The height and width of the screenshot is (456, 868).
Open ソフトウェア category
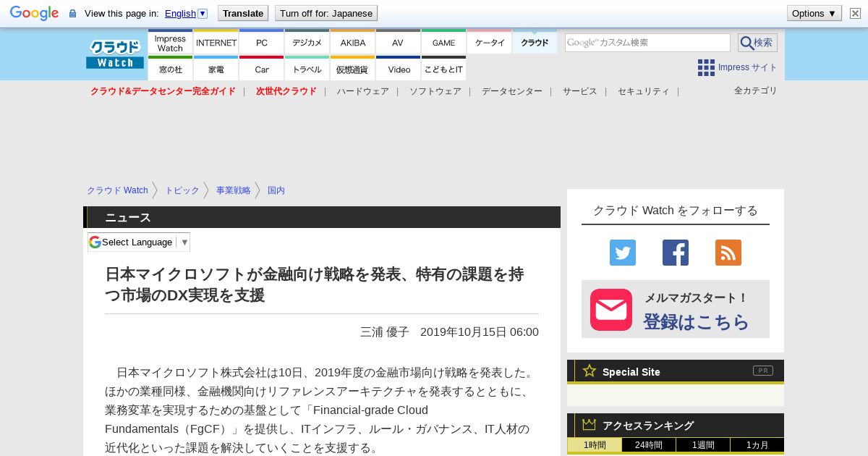(435, 91)
